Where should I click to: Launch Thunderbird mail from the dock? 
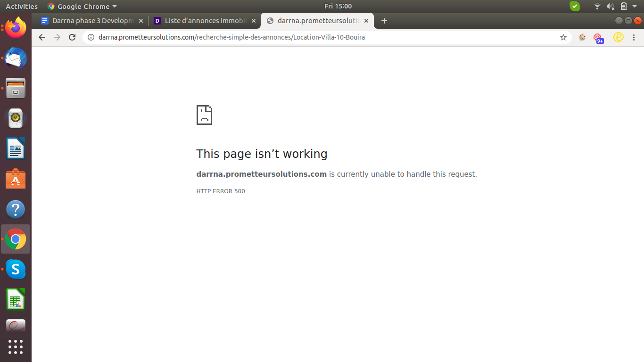(x=16, y=58)
